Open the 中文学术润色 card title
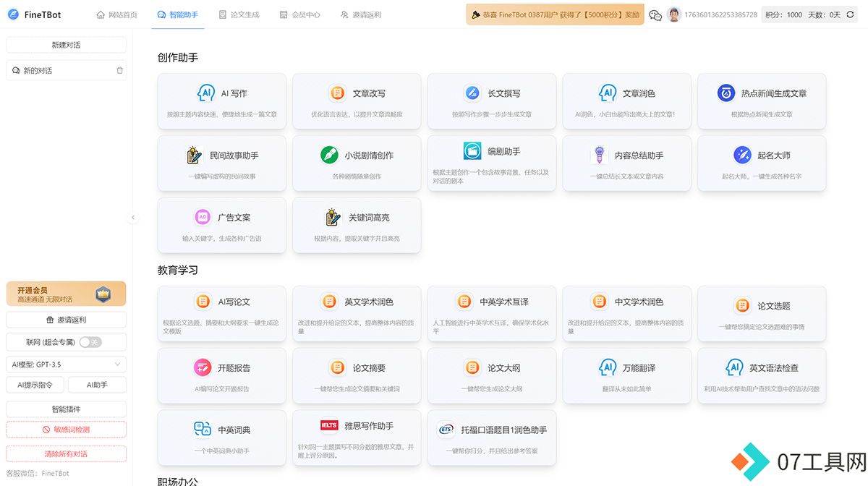 [639, 302]
